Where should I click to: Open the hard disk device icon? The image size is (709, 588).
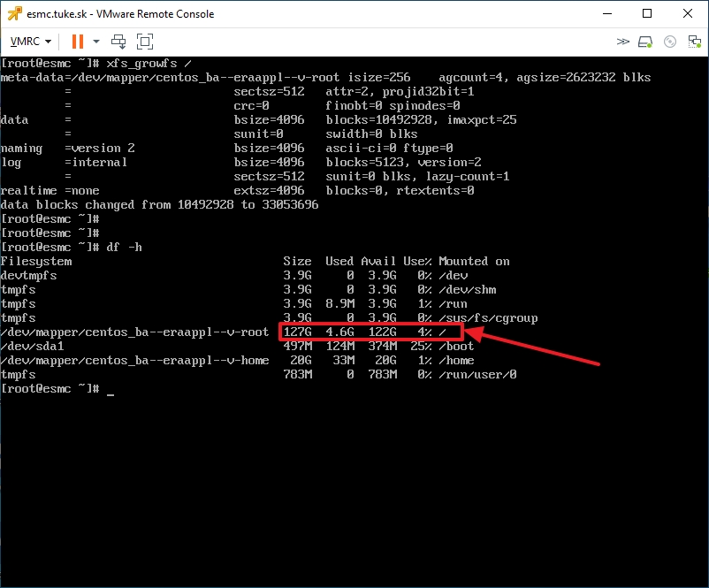645,42
